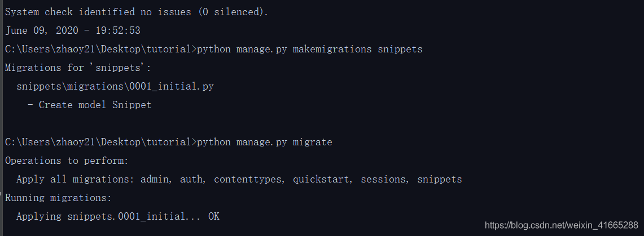The height and width of the screenshot is (236, 644).
Task: Click the "Operations to perform:" heading
Action: [x=67, y=161]
